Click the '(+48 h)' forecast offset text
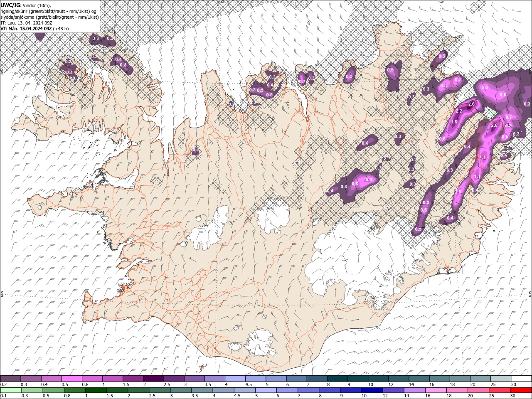The image size is (532, 399). 61,29
